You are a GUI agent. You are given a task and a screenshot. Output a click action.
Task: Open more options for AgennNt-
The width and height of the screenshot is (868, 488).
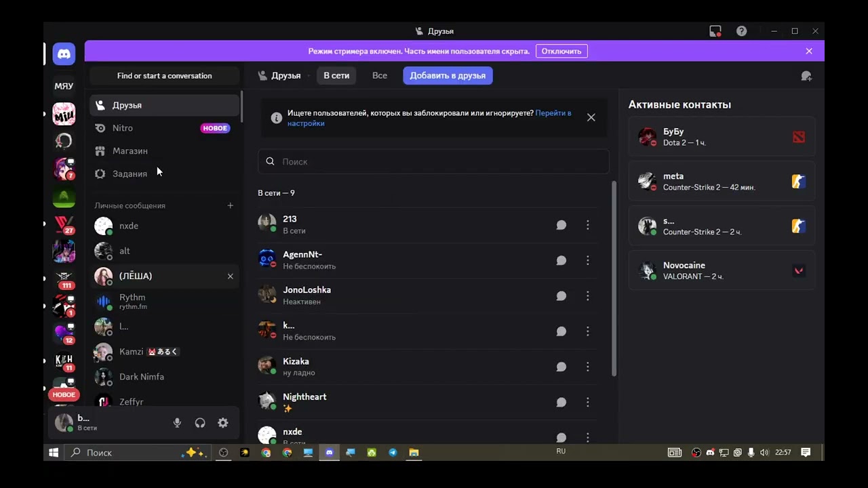[588, 260]
